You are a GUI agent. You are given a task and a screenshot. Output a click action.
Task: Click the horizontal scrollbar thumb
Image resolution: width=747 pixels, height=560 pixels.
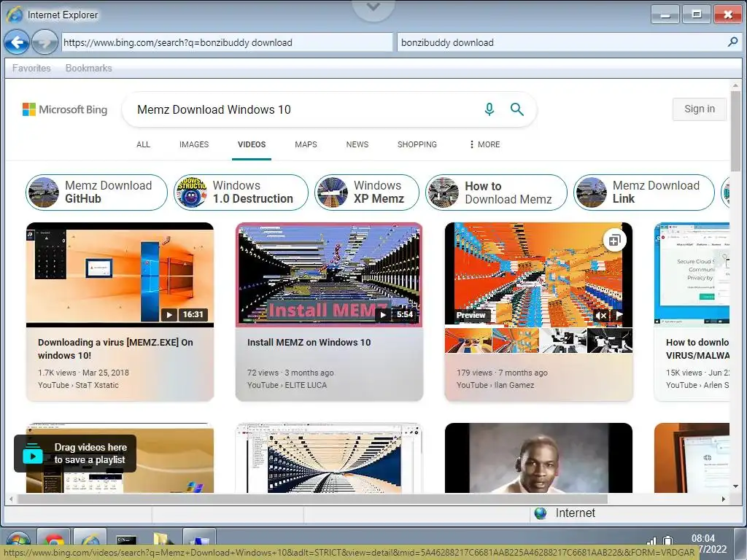pyautogui.click(x=312, y=499)
